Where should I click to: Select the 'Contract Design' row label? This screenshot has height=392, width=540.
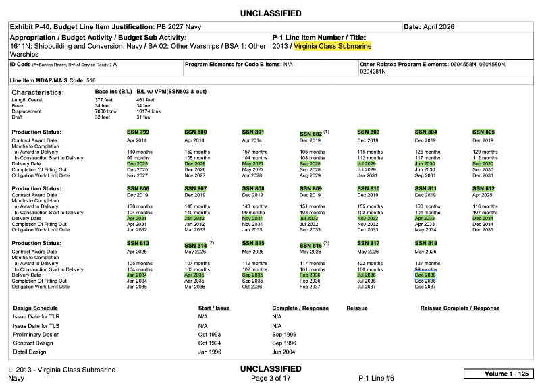tap(33, 343)
